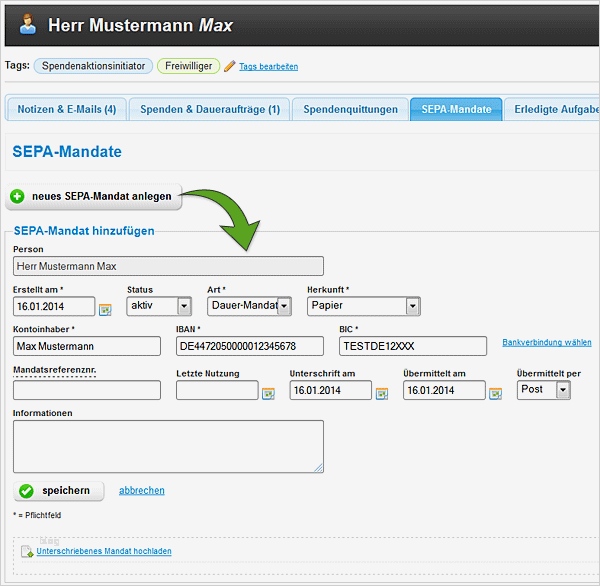This screenshot has height=586, width=600.
Task: Click the abbrechen link
Action: tap(142, 490)
